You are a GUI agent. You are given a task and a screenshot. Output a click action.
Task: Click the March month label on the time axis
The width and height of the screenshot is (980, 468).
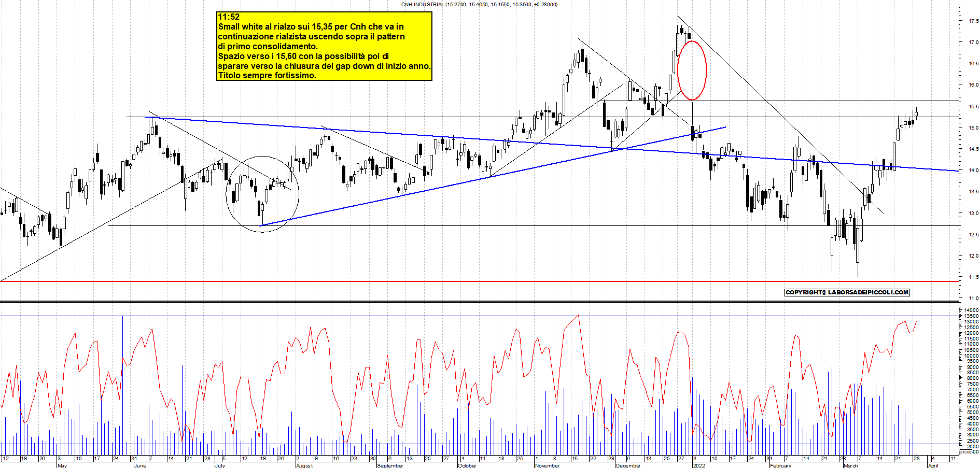click(850, 465)
